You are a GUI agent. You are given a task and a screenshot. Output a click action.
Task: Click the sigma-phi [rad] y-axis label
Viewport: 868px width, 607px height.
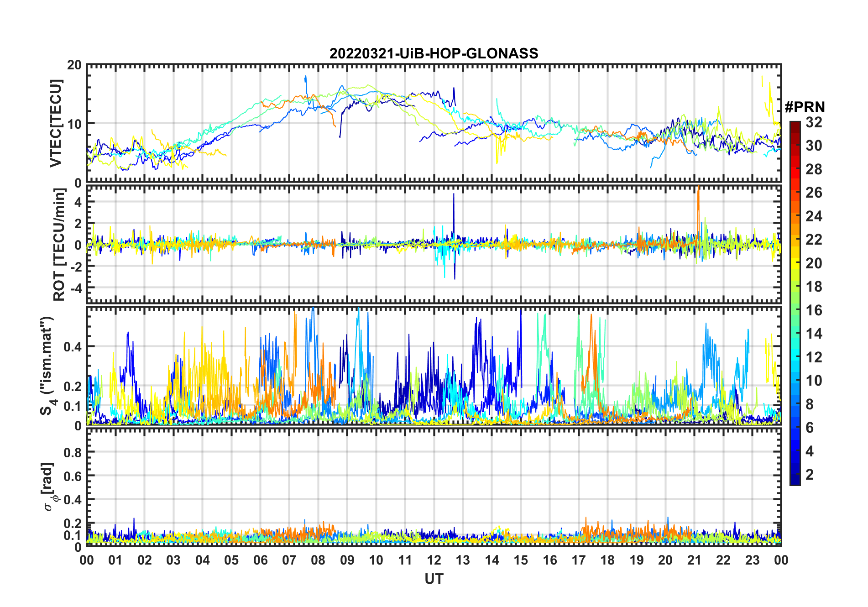coord(49,487)
